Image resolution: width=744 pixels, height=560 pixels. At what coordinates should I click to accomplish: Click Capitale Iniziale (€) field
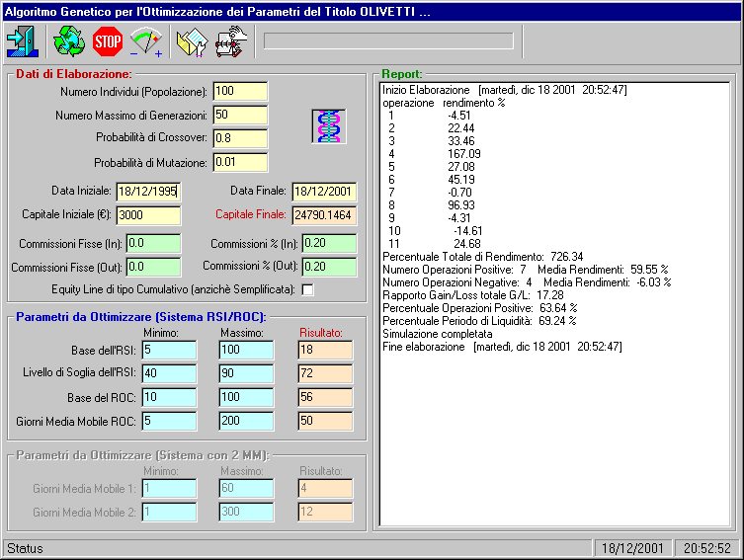pos(148,215)
